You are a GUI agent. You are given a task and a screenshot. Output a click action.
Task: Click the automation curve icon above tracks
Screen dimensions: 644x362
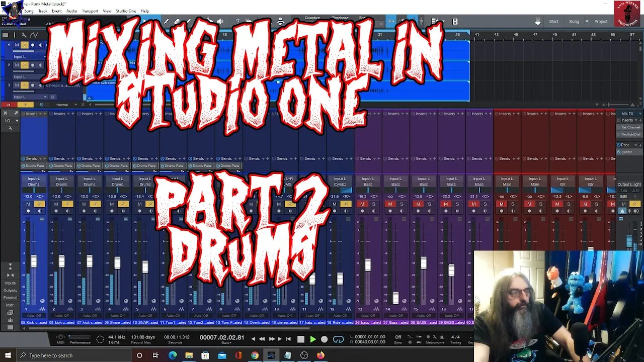pos(34,35)
